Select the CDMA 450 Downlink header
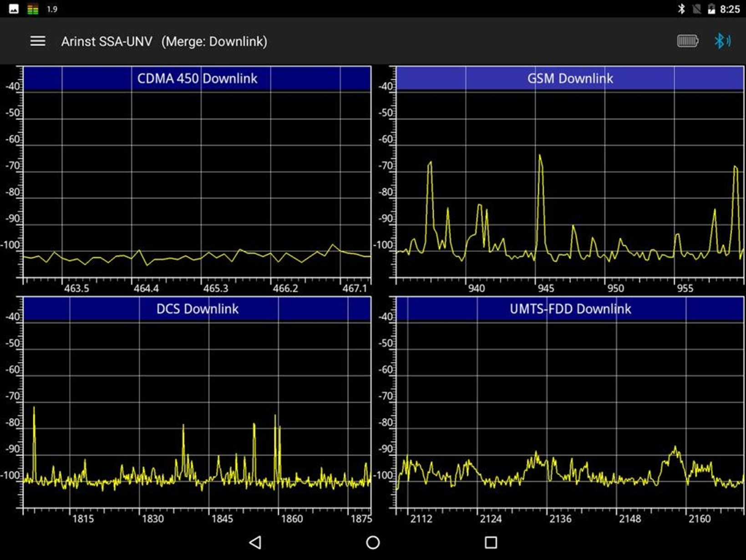746x560 pixels. point(197,79)
